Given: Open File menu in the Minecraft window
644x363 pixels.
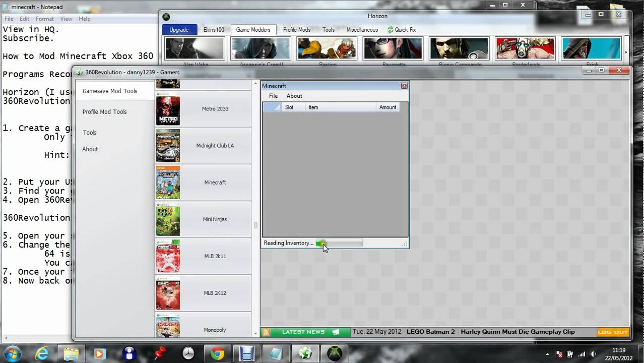Looking at the screenshot, I should [273, 96].
